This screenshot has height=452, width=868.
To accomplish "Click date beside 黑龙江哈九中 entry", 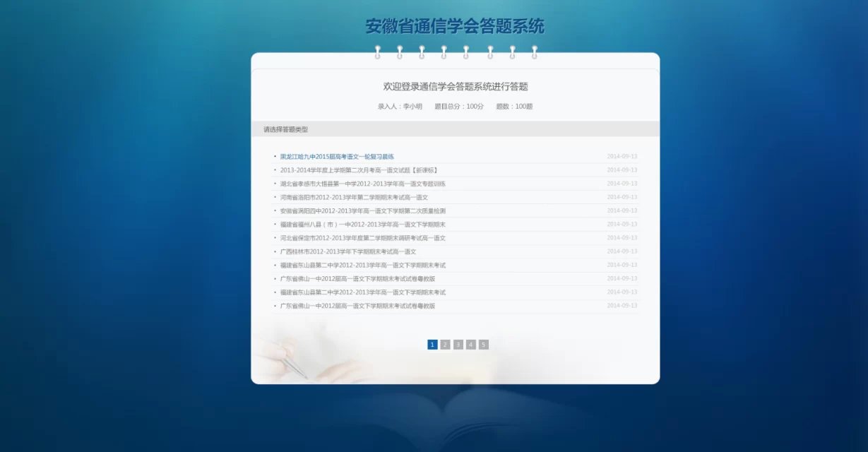I will tap(622, 157).
